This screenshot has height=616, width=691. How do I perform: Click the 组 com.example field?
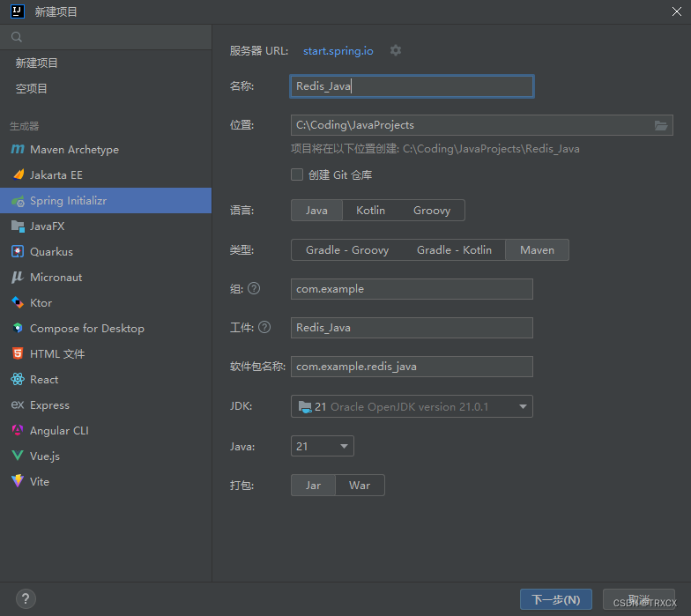[x=412, y=289]
